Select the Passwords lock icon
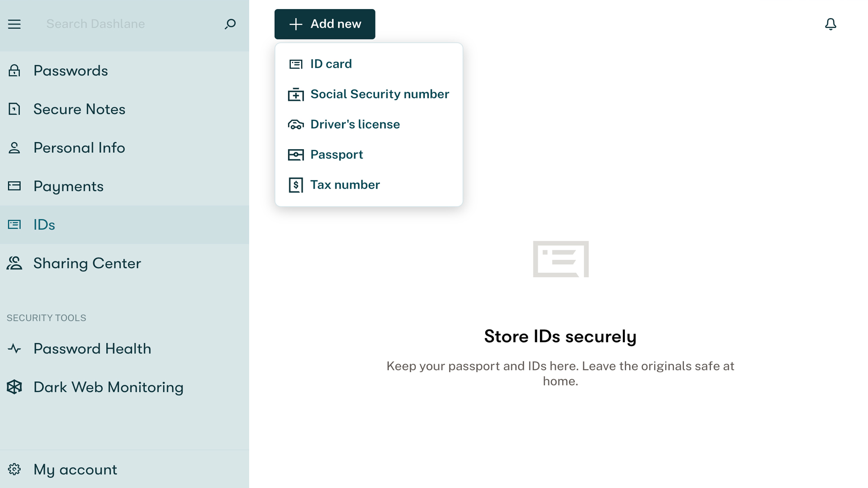Image resolution: width=868 pixels, height=488 pixels. 14,70
